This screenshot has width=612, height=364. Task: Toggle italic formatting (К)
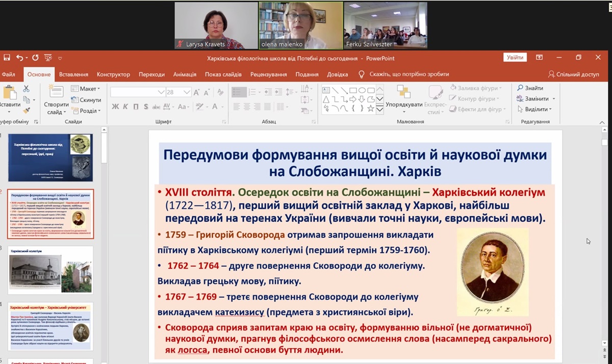click(125, 107)
